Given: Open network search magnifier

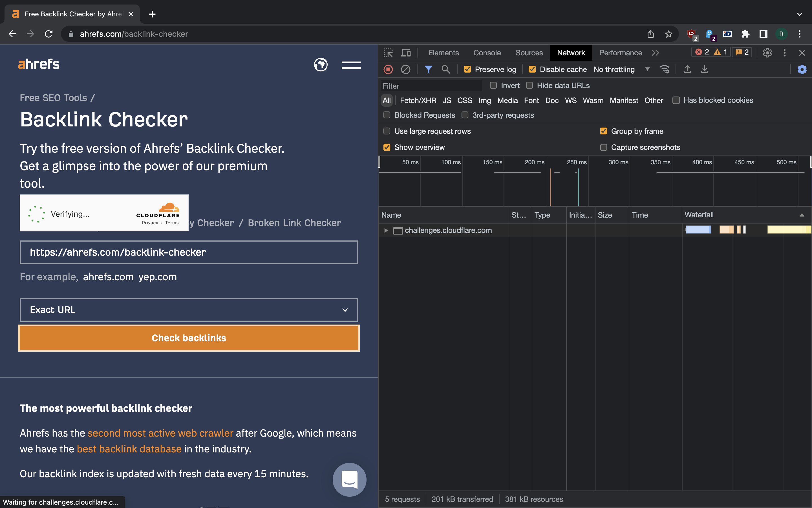Looking at the screenshot, I should (x=445, y=69).
